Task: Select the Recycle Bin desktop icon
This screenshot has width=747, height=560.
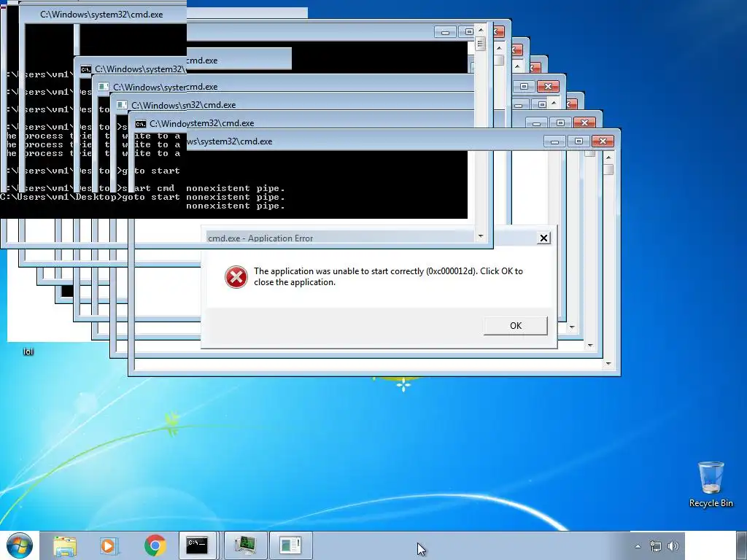Action: pyautogui.click(x=711, y=485)
